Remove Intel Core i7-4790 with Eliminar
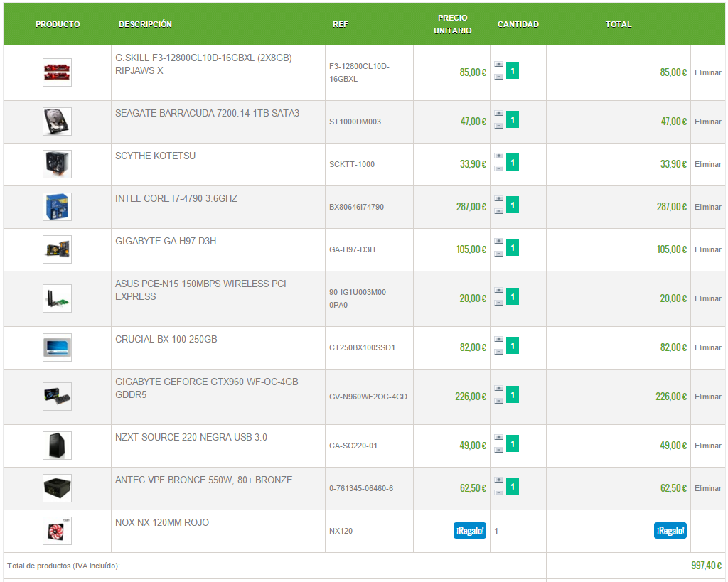The height and width of the screenshot is (582, 728). 707,207
